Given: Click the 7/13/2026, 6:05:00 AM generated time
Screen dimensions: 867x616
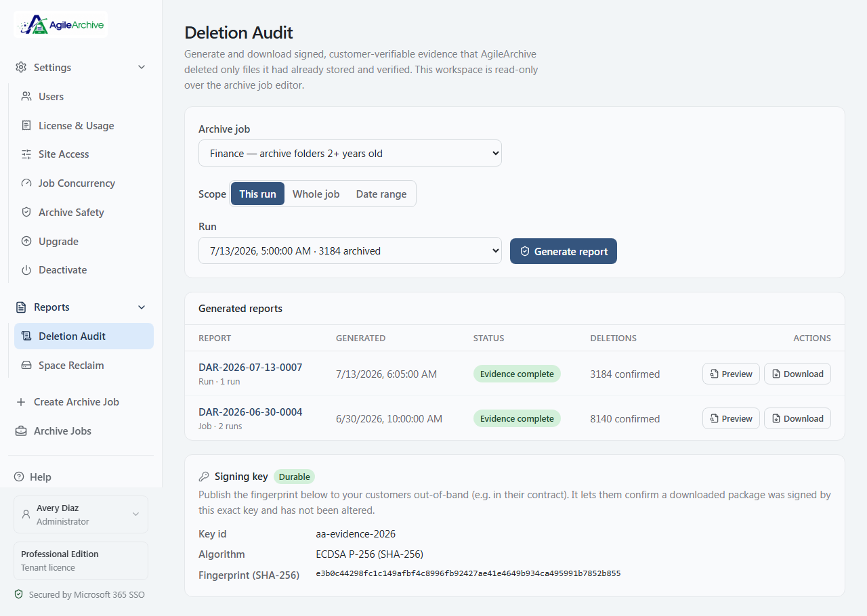Looking at the screenshot, I should point(386,374).
